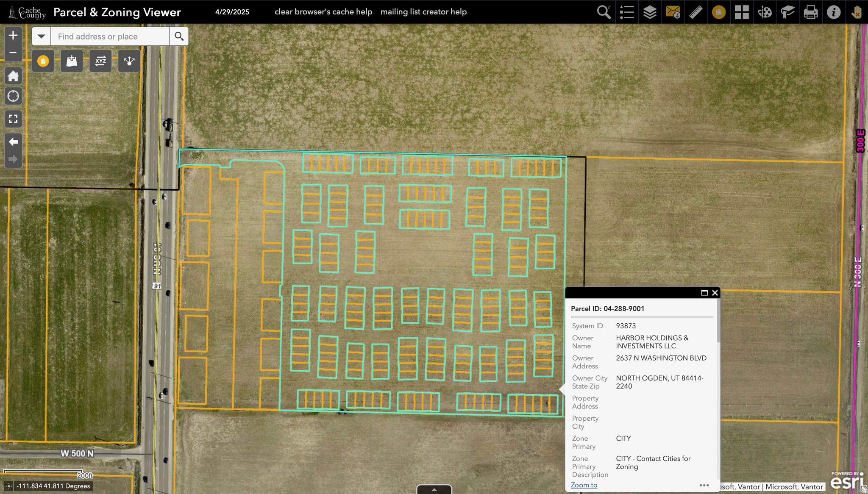Image resolution: width=868 pixels, height=494 pixels.
Task: Open the enhanced search magnifier widget
Action: tap(604, 12)
